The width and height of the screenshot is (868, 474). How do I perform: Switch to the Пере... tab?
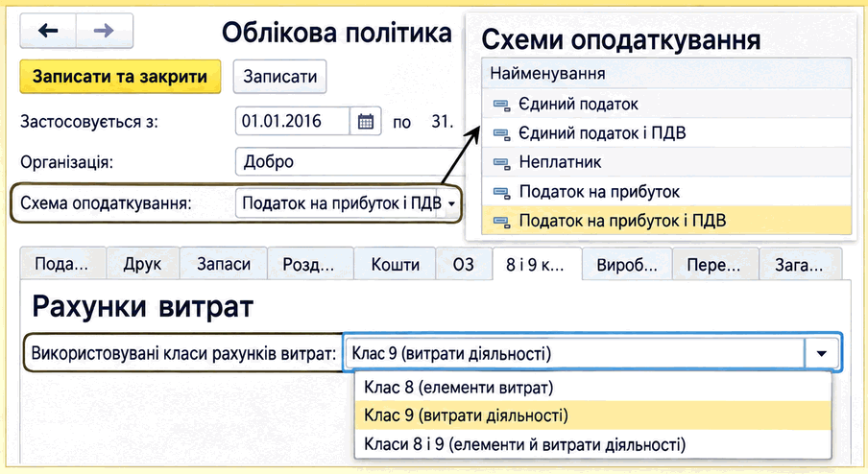[714, 264]
